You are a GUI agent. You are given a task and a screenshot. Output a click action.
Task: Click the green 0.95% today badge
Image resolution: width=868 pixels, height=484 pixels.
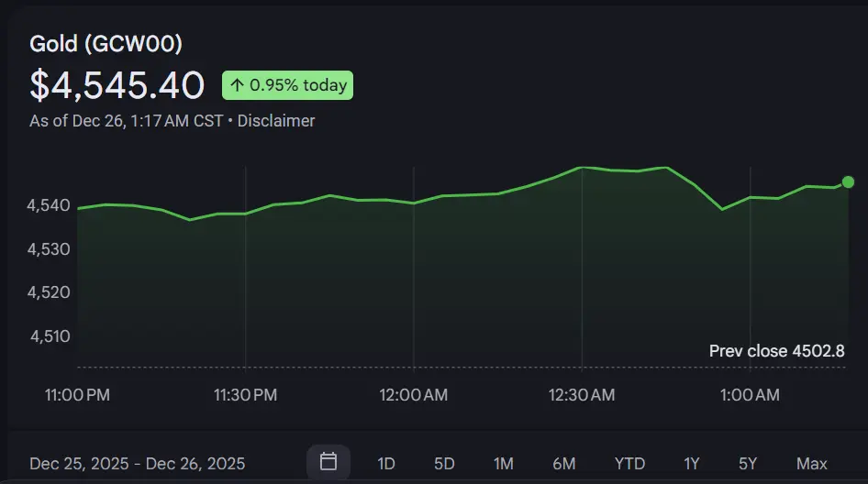click(x=287, y=85)
